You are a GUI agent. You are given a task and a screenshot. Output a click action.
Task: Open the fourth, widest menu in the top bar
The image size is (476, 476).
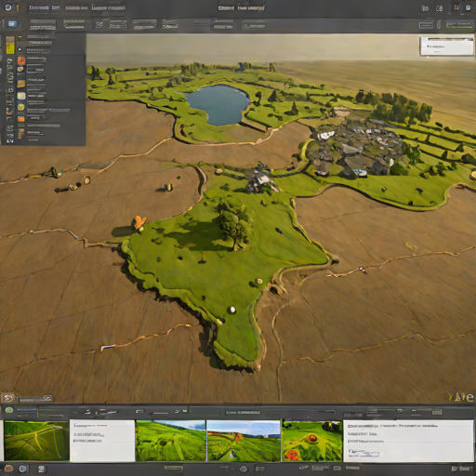pyautogui.click(x=109, y=7)
